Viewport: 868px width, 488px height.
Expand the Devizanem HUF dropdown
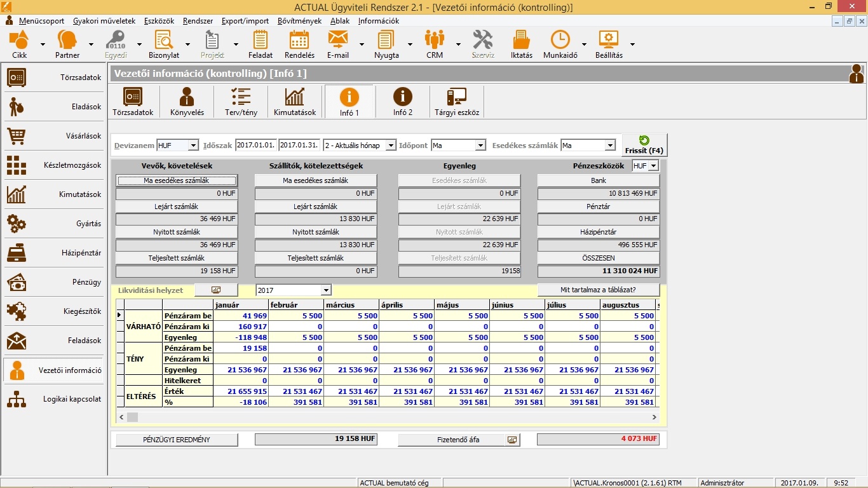193,146
